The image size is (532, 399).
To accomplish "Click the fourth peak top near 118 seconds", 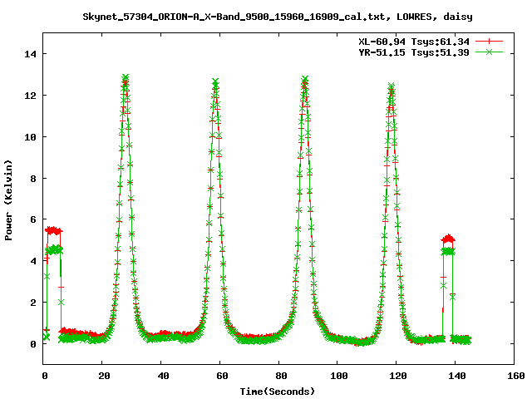I will click(392, 86).
